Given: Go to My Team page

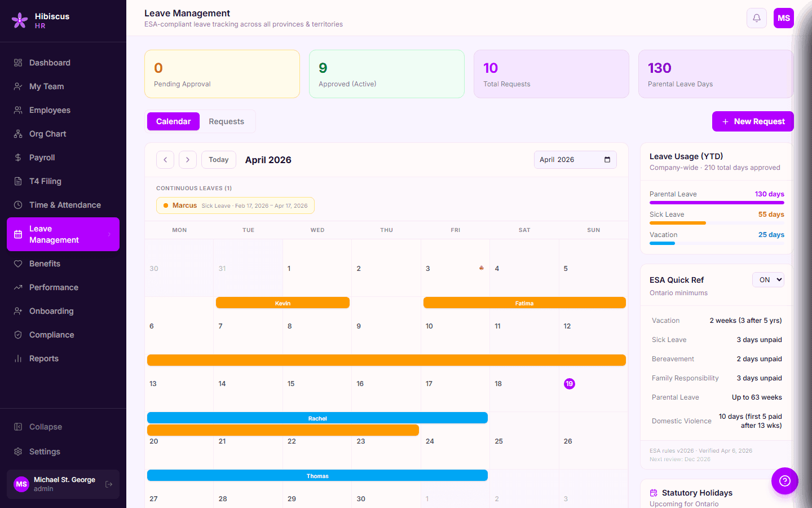Looking at the screenshot, I should tap(63, 86).
